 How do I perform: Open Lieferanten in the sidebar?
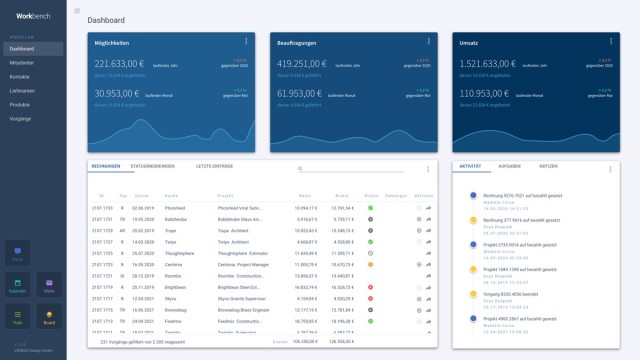22,91
